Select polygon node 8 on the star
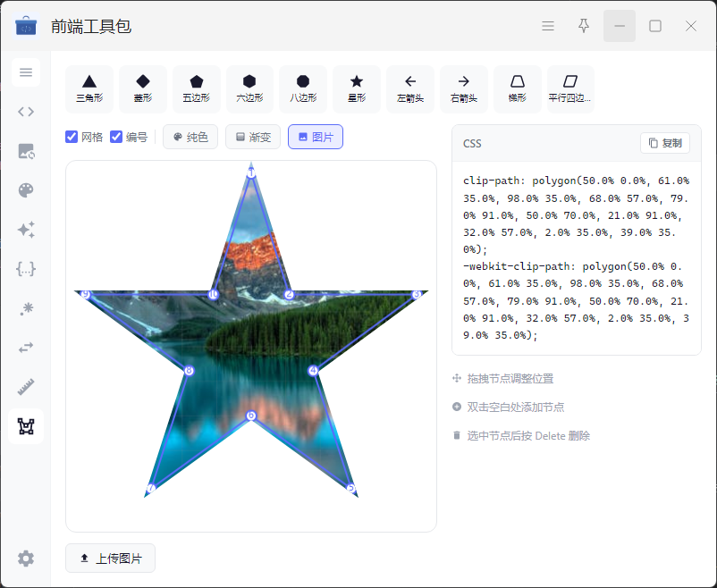 tap(189, 371)
